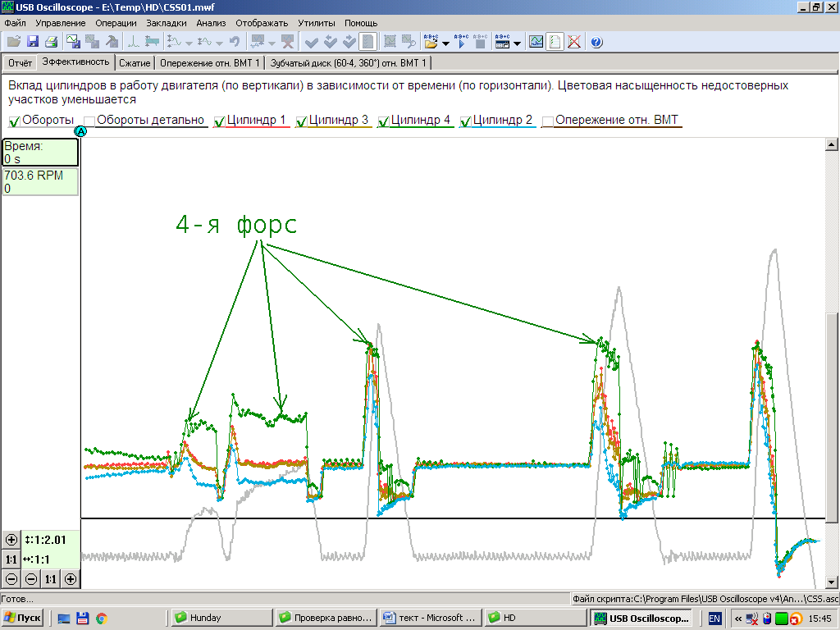Screen dimensions: 840x630
Task: Click the horizontal zoom out minus button
Action: (x=31, y=579)
